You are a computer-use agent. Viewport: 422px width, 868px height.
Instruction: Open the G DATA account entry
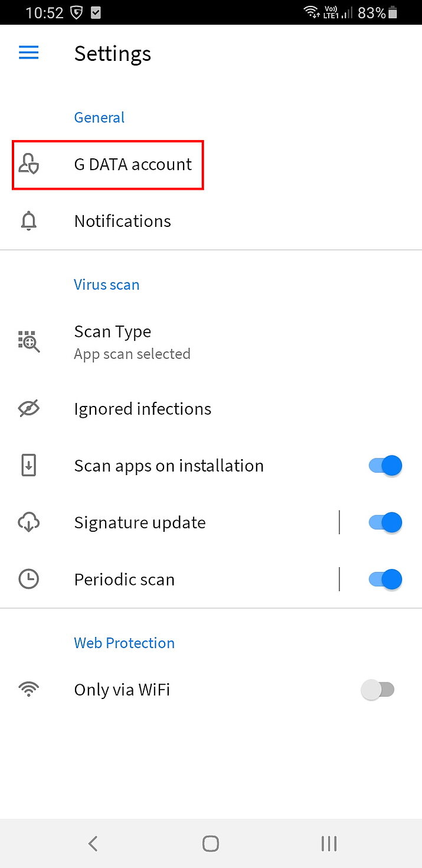pyautogui.click(x=133, y=164)
